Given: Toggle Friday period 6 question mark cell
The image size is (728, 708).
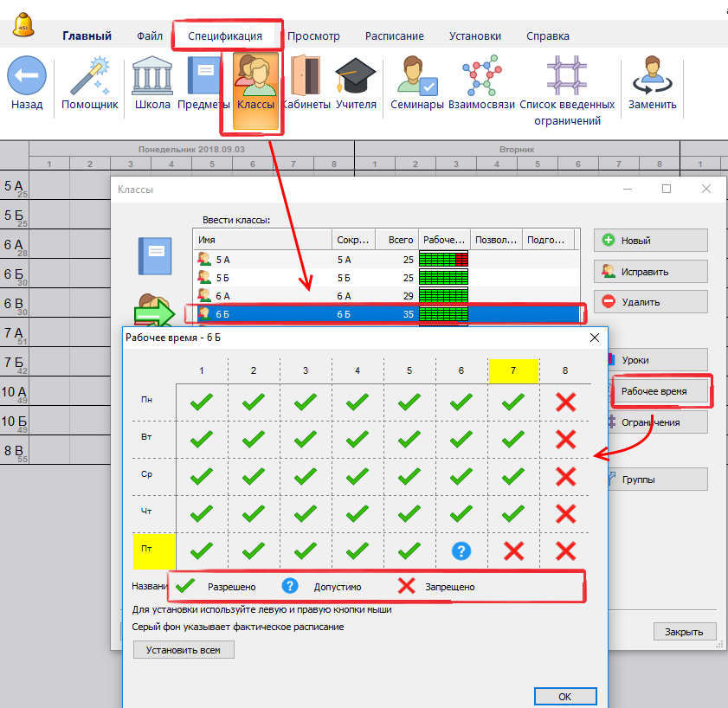Looking at the screenshot, I should coord(461,550).
